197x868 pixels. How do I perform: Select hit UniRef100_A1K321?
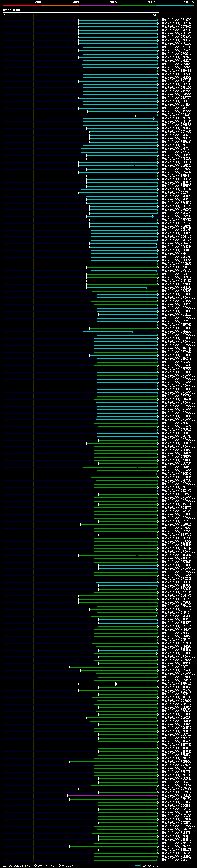pyautogui.click(x=176, y=782)
